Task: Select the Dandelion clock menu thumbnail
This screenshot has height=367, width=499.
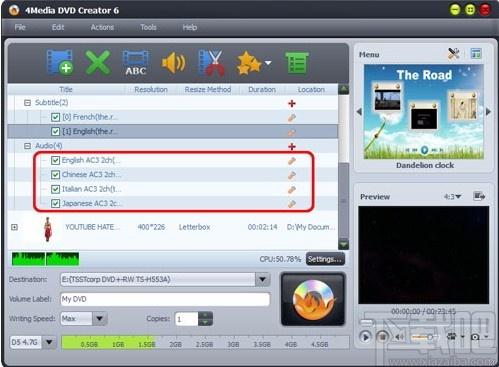Action: point(424,112)
